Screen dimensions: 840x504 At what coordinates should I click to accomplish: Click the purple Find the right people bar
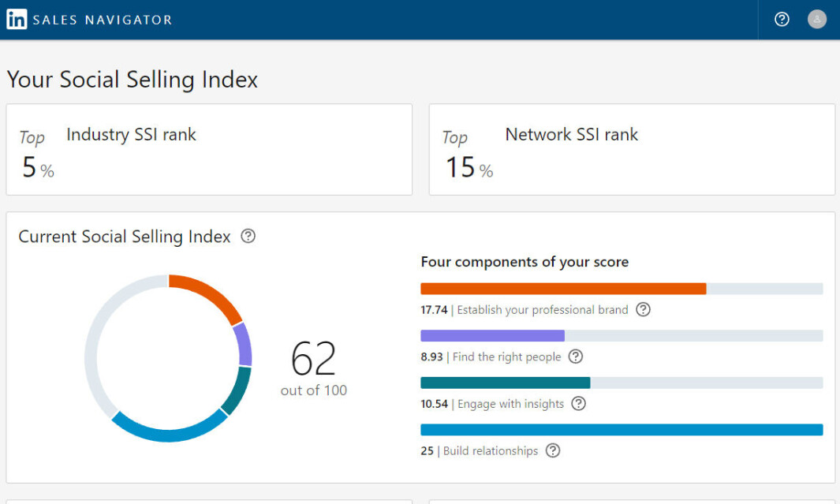tap(492, 336)
